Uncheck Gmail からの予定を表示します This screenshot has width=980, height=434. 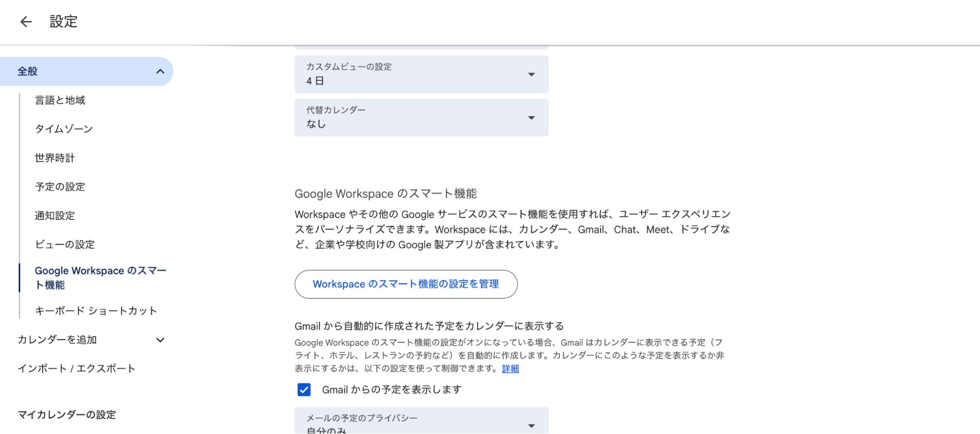[303, 389]
